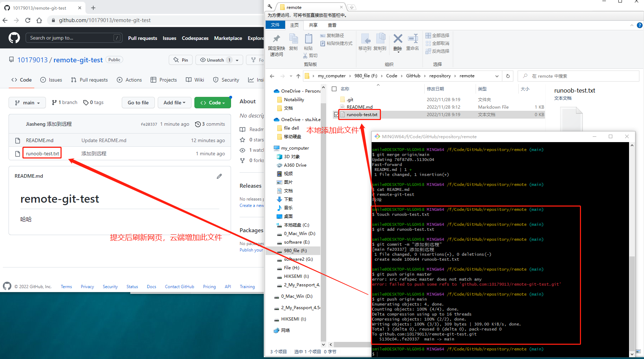Click Notability folder under OneDrive
The image size is (644, 359).
pos(294,100)
